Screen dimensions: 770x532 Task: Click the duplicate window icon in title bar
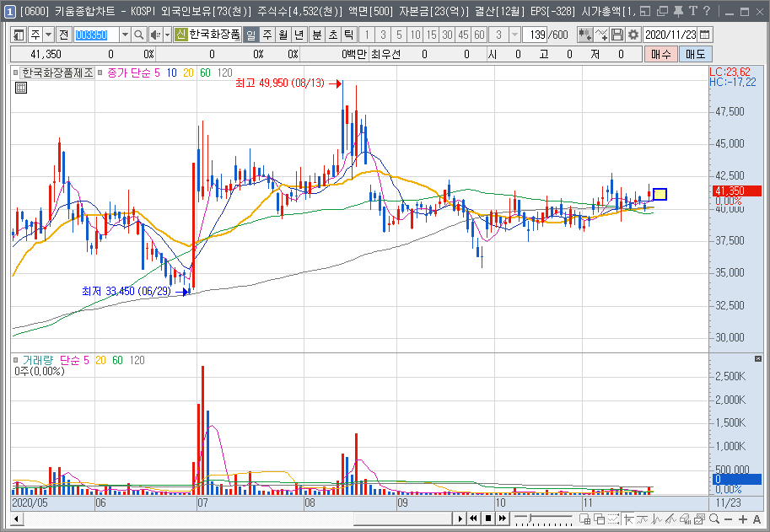pos(662,11)
